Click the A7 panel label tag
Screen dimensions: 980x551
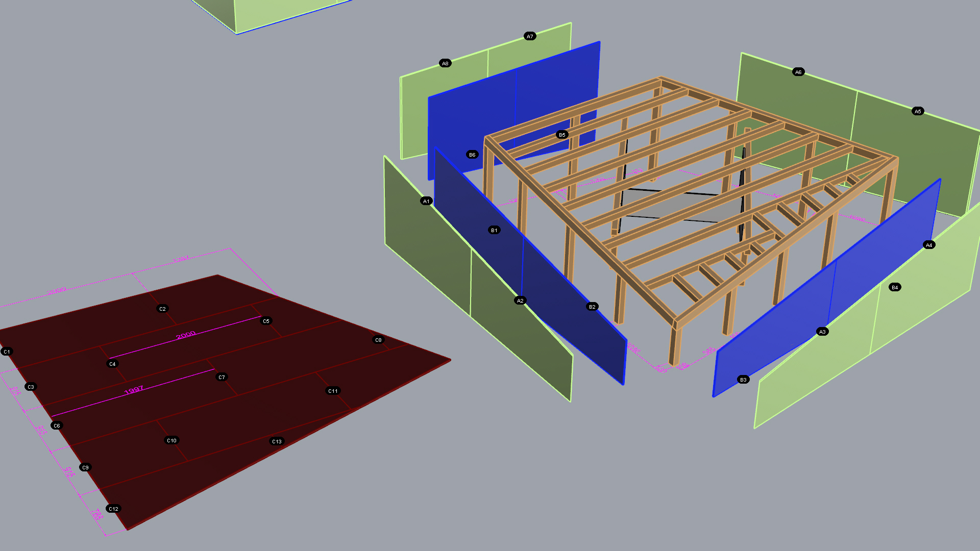click(x=530, y=36)
